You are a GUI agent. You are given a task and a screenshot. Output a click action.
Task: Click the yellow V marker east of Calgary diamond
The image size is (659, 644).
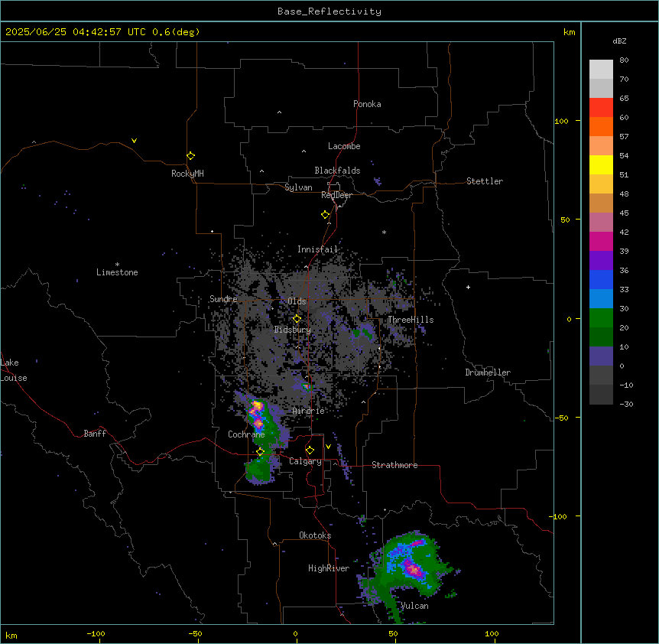328,447
